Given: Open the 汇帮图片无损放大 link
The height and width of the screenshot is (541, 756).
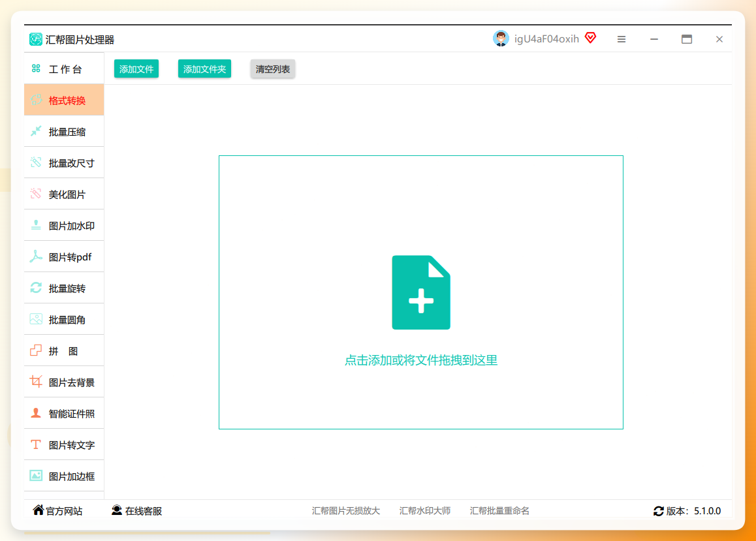Looking at the screenshot, I should click(x=346, y=510).
